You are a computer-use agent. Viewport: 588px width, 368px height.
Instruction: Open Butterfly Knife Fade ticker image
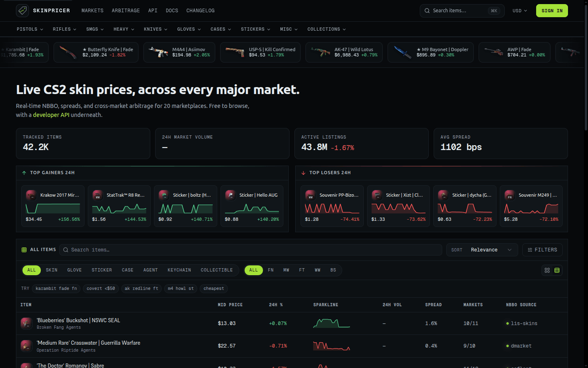point(68,52)
